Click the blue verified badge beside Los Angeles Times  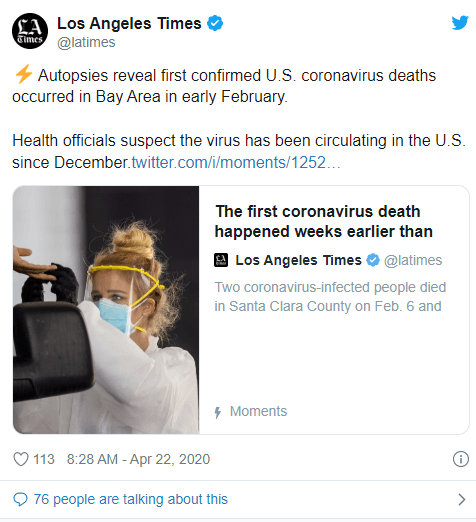(215, 23)
